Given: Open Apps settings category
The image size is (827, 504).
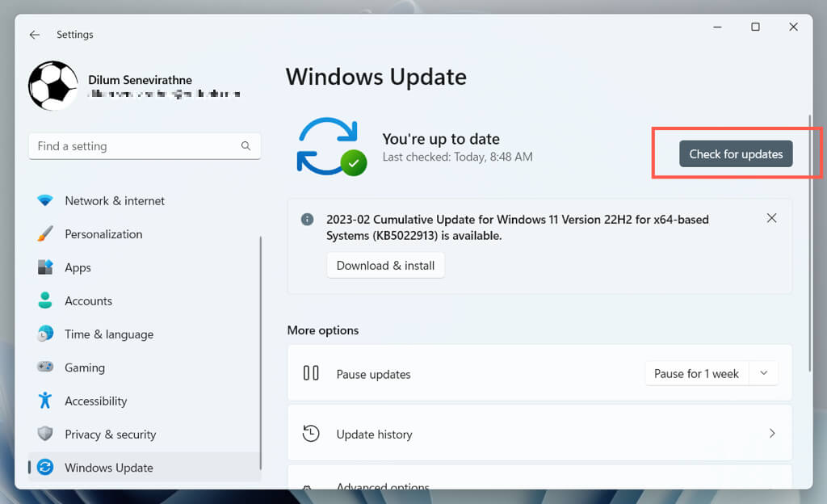Looking at the screenshot, I should coord(78,267).
